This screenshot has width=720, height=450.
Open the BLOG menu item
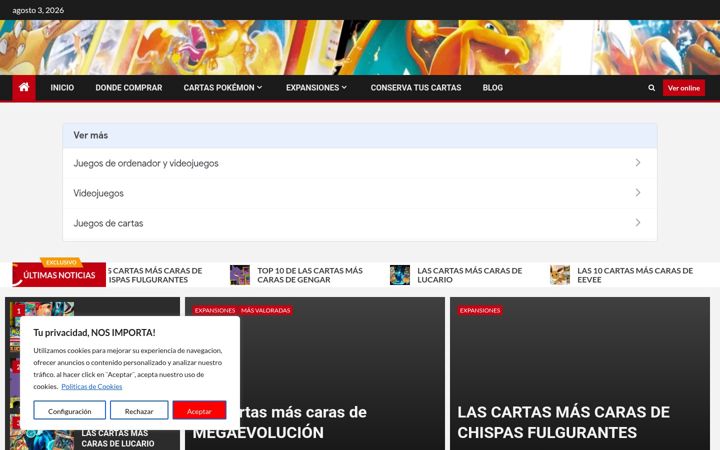click(493, 88)
